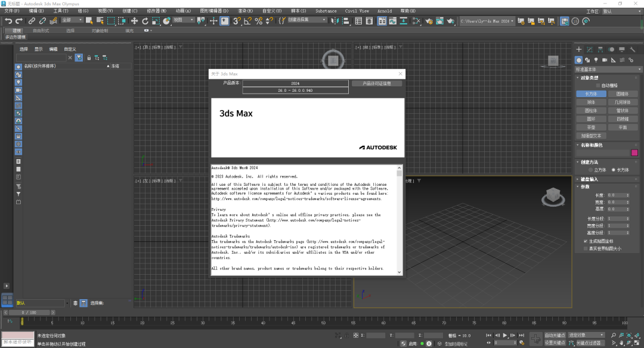Uncheck the 生成贴图坐标 checkbox
Image resolution: width=644 pixels, height=348 pixels.
point(586,241)
